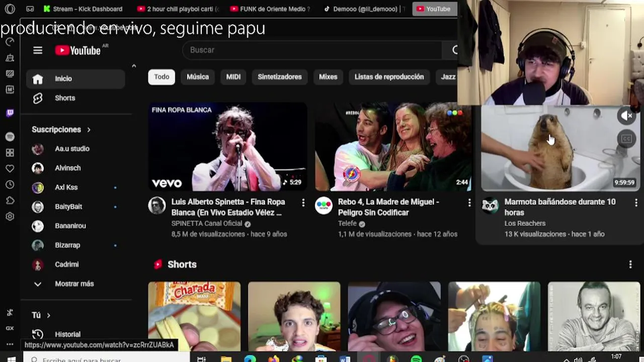Filter the feed by the MIDI chip
This screenshot has width=644, height=362.
233,77
